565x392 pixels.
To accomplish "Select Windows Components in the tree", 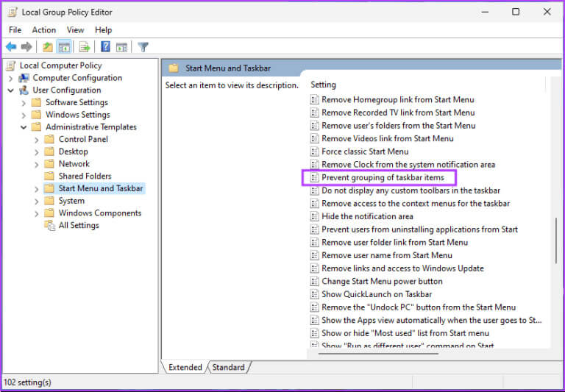I will point(100,213).
